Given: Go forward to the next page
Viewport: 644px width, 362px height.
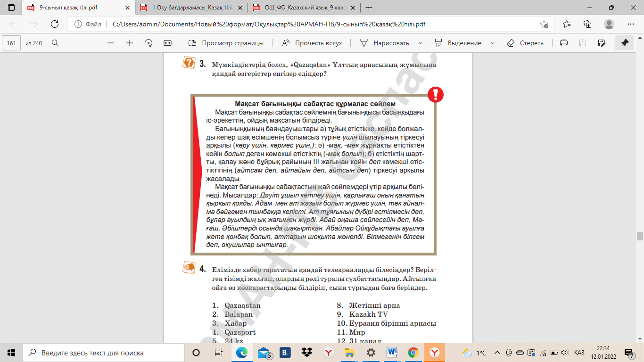Looking at the screenshot, I should click(x=34, y=24).
